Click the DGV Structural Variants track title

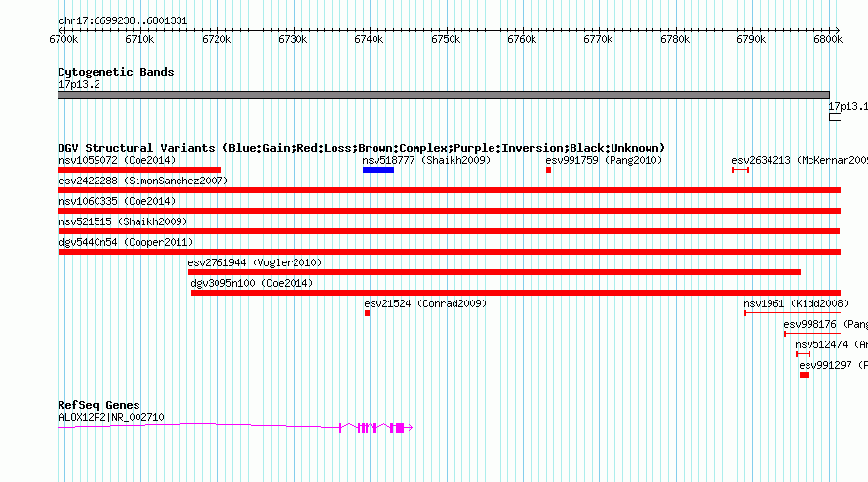click(x=362, y=148)
